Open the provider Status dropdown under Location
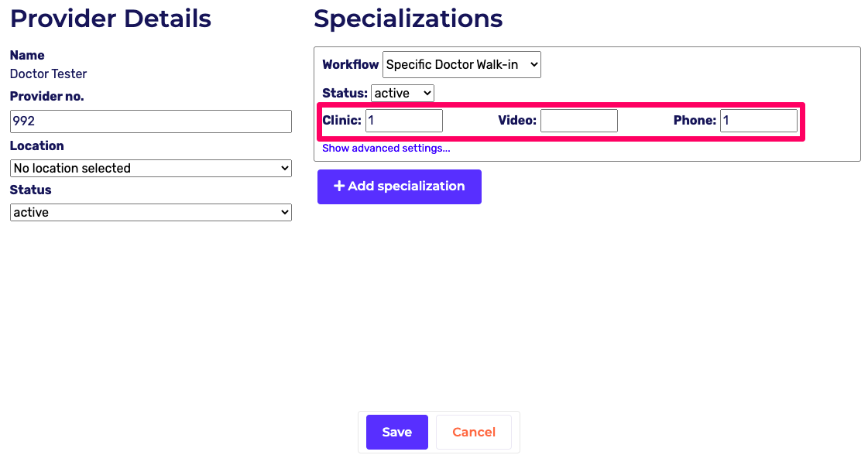This screenshot has width=868, height=455. (151, 212)
